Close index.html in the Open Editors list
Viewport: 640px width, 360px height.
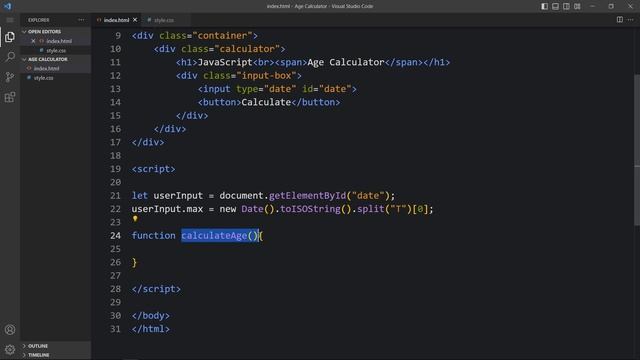click(x=33, y=41)
